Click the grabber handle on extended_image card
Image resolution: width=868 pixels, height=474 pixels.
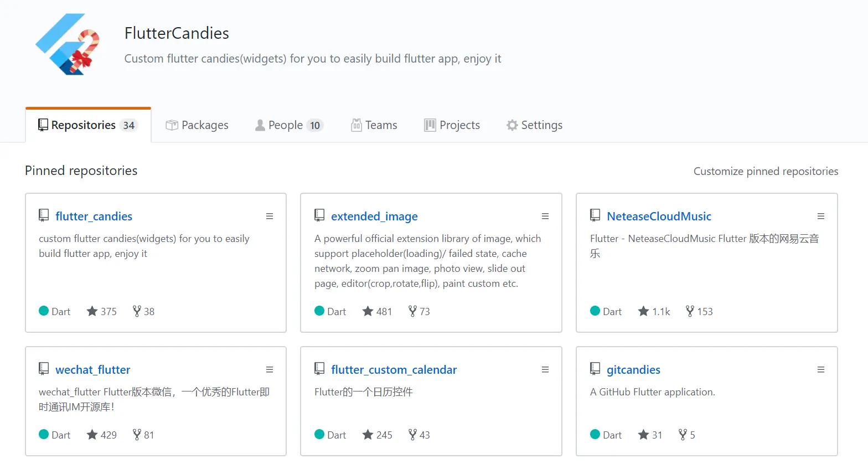pos(545,216)
